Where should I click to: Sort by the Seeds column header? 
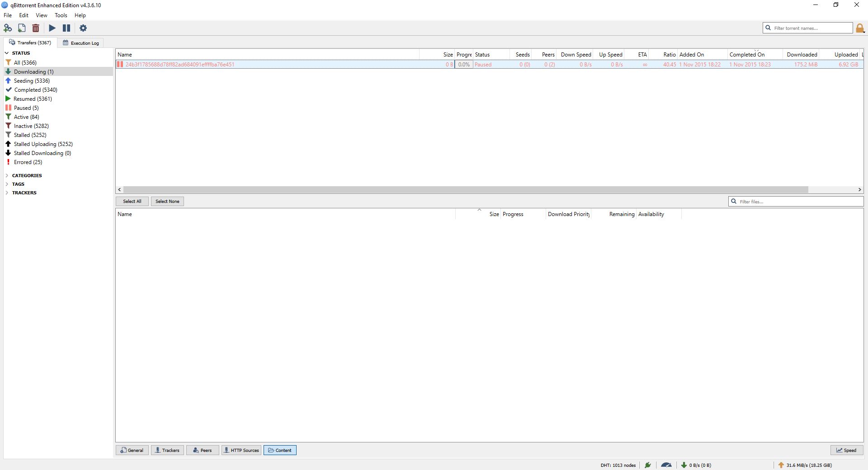[x=521, y=54]
